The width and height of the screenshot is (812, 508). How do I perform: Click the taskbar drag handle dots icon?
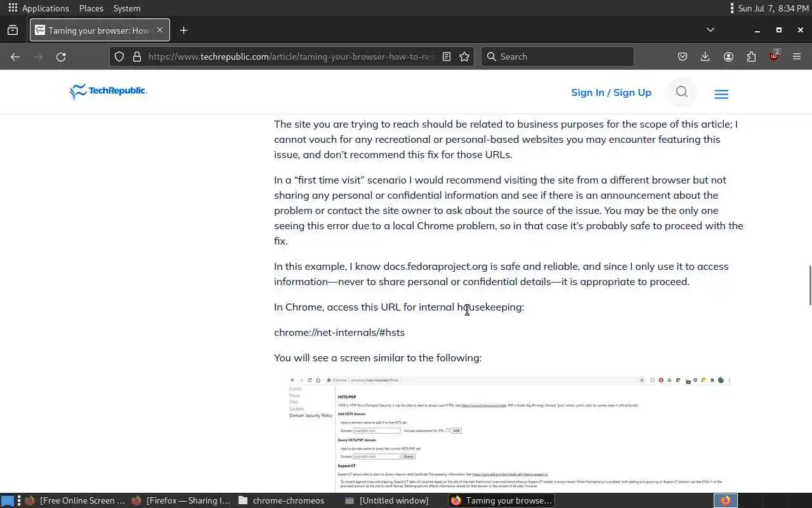19,500
